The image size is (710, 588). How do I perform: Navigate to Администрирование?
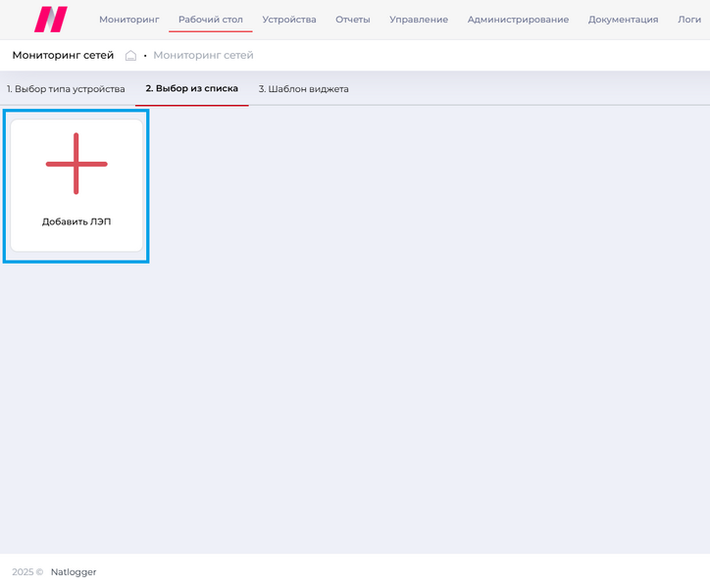coord(518,20)
